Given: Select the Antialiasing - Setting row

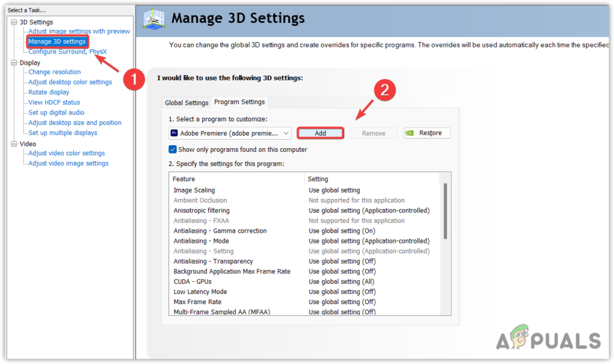Looking at the screenshot, I should [304, 251].
